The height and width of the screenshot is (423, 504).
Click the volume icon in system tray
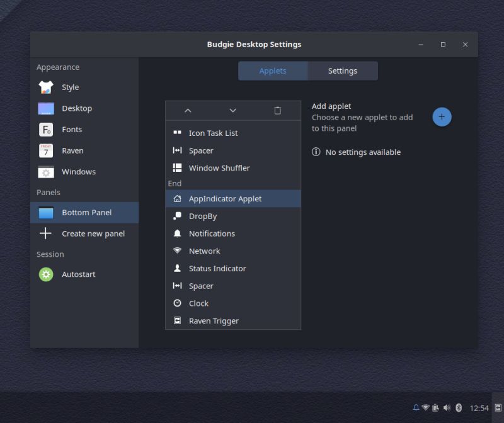pyautogui.click(x=447, y=407)
